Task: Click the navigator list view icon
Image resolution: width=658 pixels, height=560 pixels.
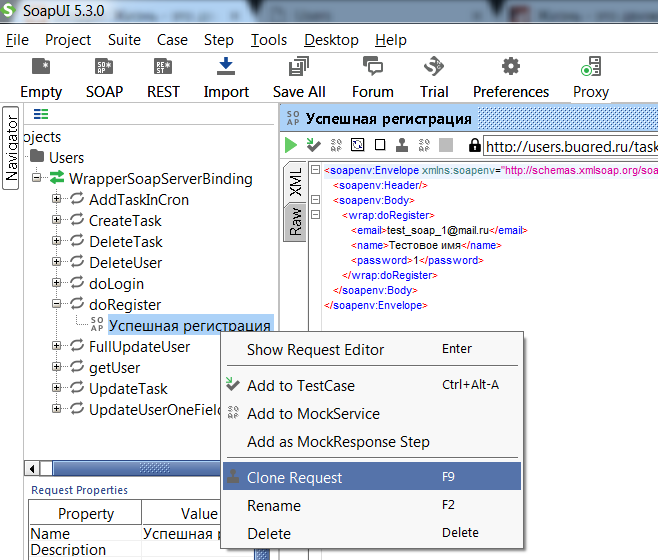Action: [41, 114]
